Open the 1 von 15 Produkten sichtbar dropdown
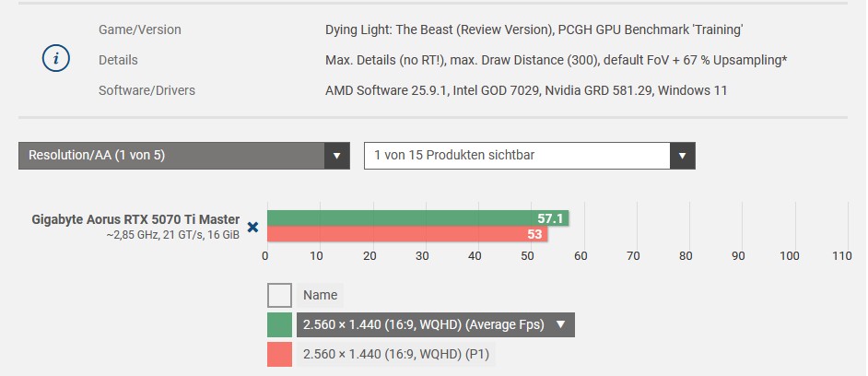The height and width of the screenshot is (376, 868). [529, 156]
